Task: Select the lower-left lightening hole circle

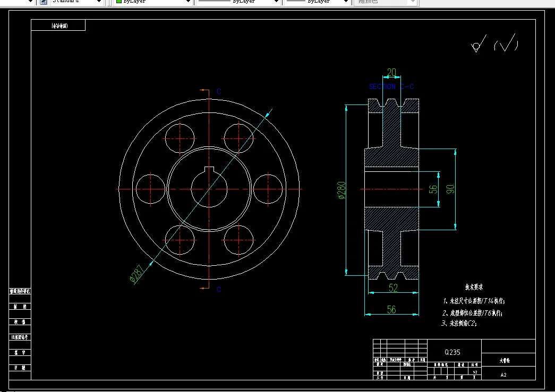Action: (x=180, y=240)
